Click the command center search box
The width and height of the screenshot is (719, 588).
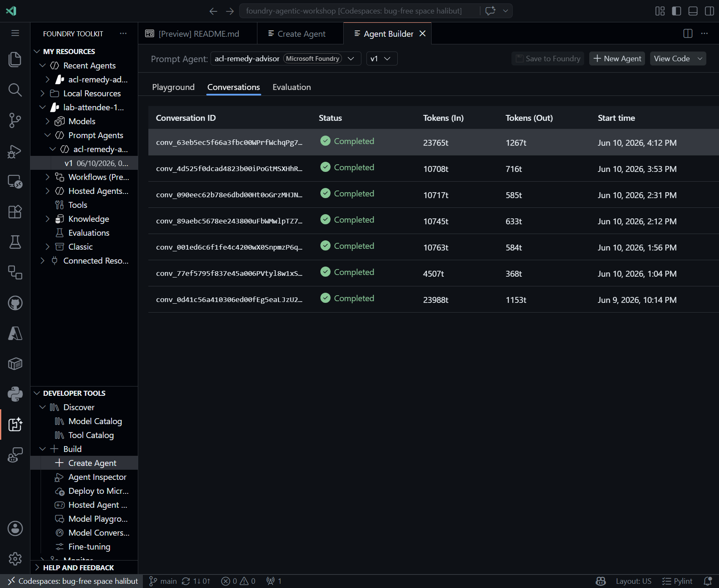click(x=359, y=11)
